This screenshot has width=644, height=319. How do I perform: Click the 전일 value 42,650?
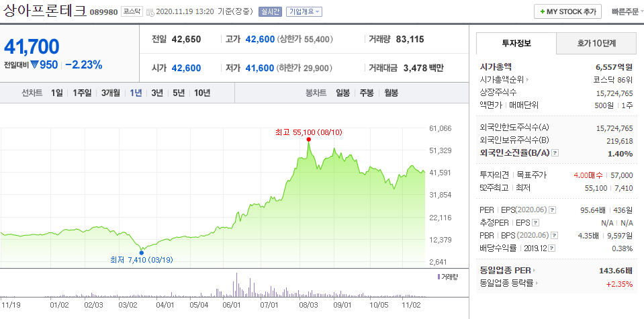[x=187, y=40]
